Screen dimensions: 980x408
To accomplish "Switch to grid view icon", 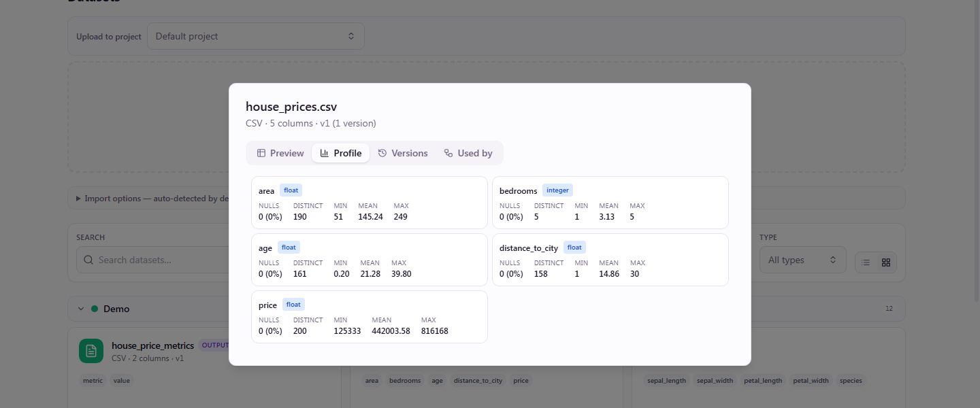I will point(886,262).
